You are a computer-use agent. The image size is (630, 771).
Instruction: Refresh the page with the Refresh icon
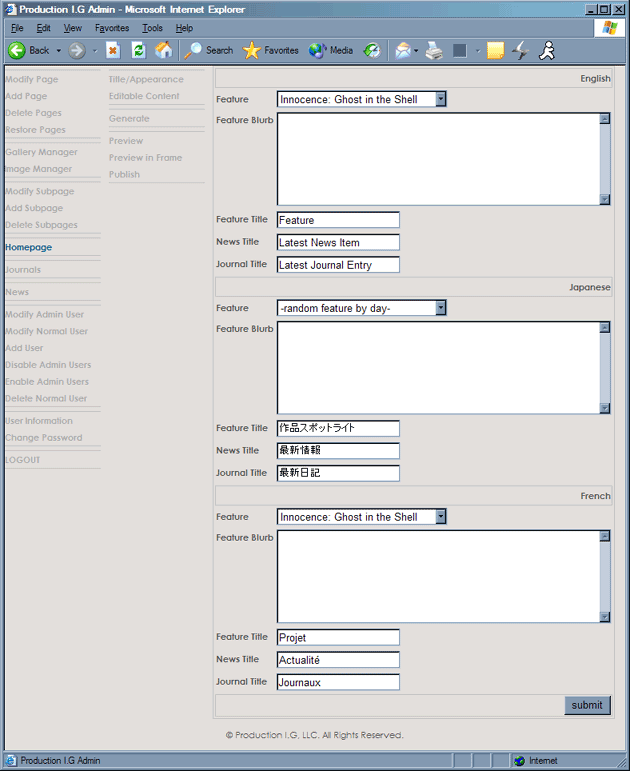tap(138, 50)
